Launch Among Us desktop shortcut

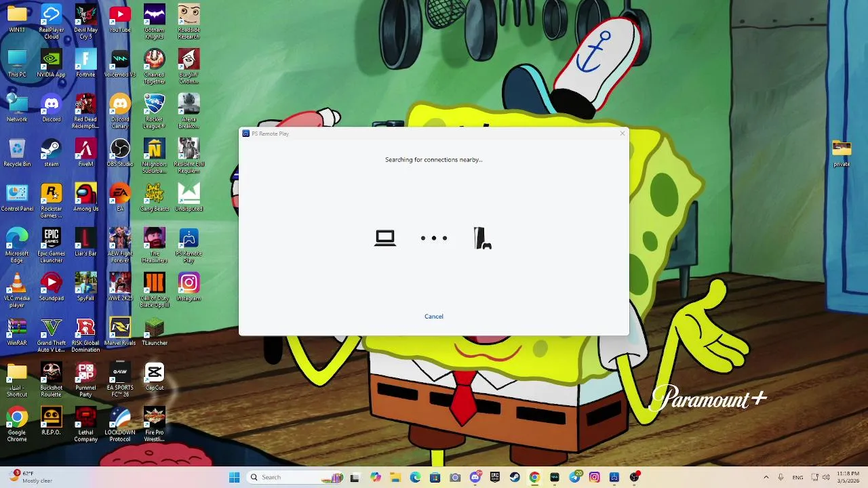(85, 199)
